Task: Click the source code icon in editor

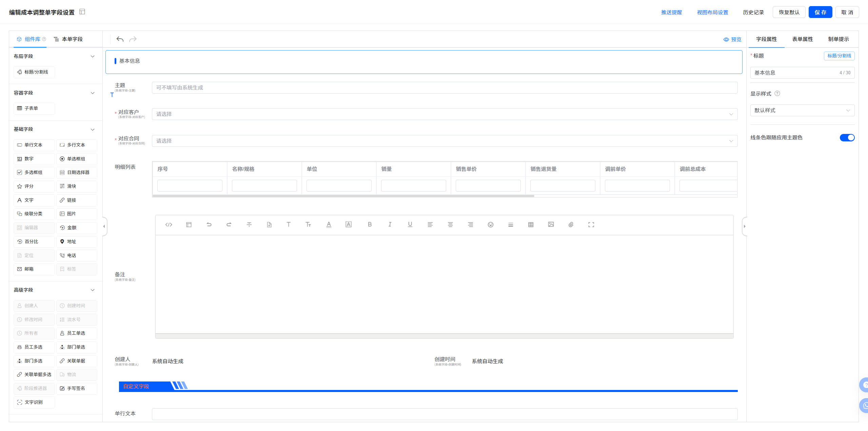Action: (x=169, y=224)
